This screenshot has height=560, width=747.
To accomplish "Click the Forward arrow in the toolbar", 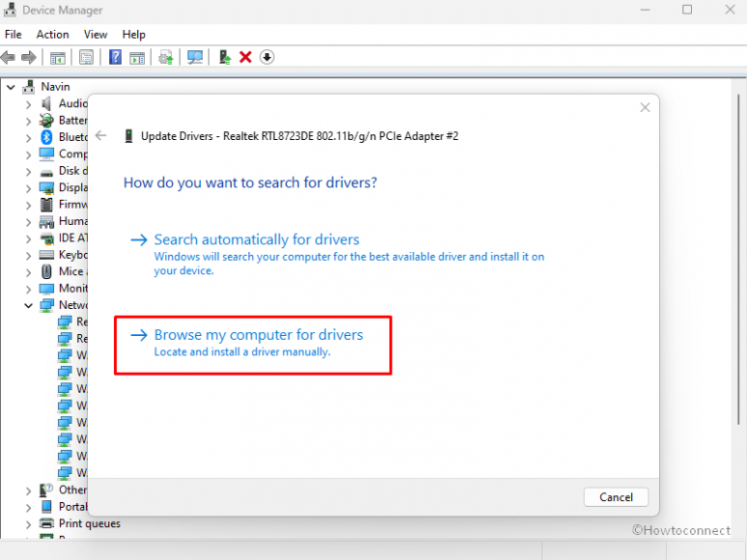I will pos(29,58).
